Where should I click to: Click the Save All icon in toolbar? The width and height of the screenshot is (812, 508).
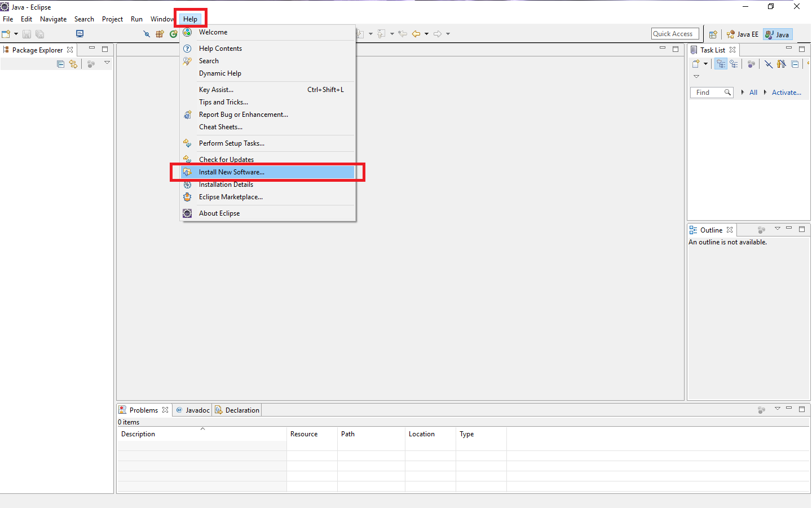coord(39,34)
